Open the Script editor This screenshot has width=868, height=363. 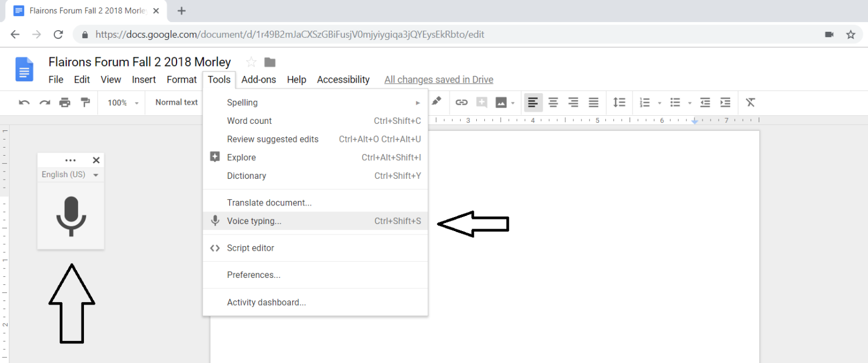click(315, 248)
